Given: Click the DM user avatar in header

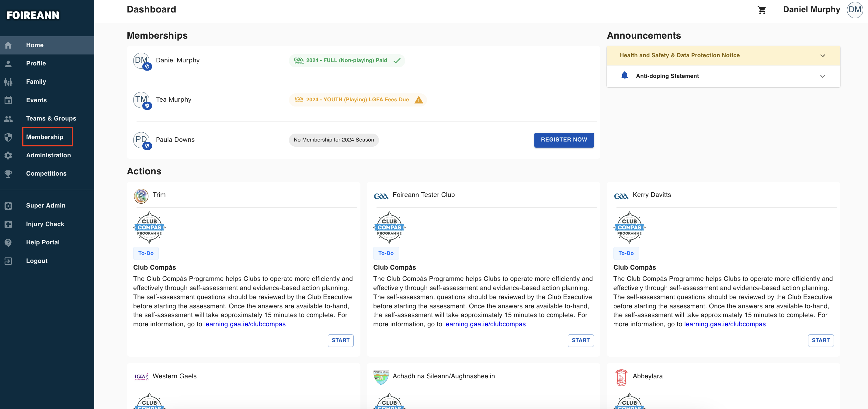Looking at the screenshot, I should 855,9.
